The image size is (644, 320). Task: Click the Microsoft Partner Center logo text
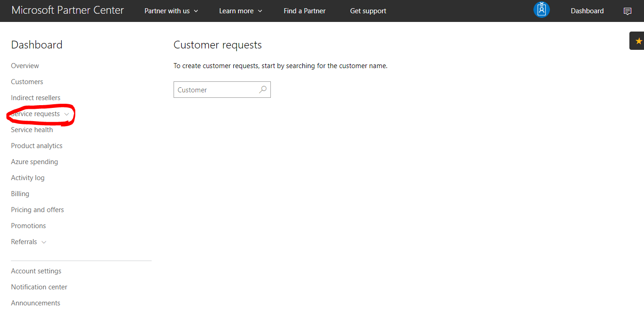tap(68, 10)
